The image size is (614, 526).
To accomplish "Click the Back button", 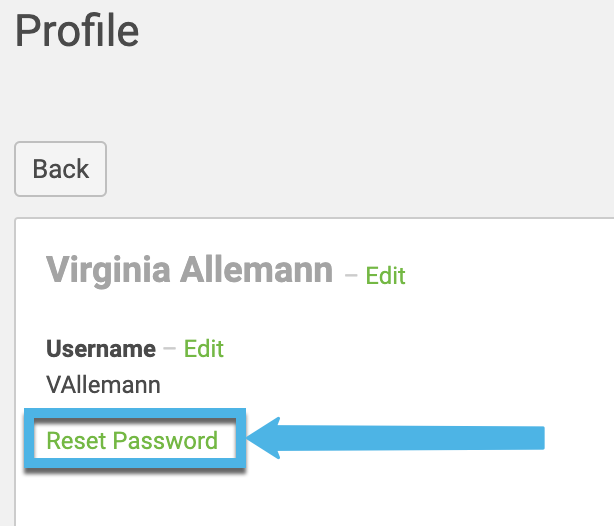I will pos(60,169).
